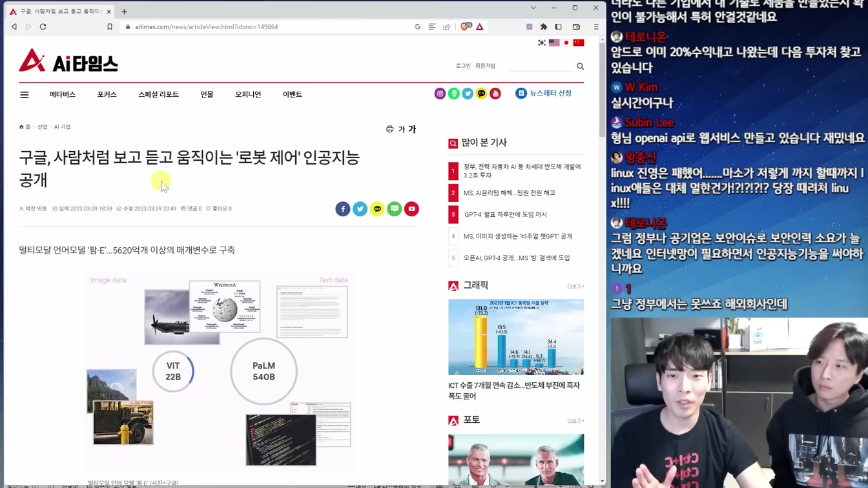Open popular article 1 about 차세대 반도체
The image size is (868, 488).
click(522, 171)
